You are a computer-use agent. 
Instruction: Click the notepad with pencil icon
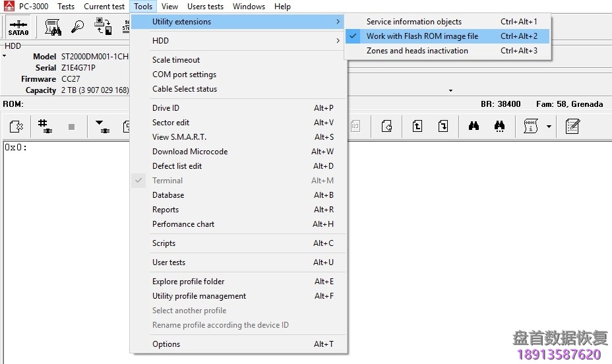click(572, 126)
